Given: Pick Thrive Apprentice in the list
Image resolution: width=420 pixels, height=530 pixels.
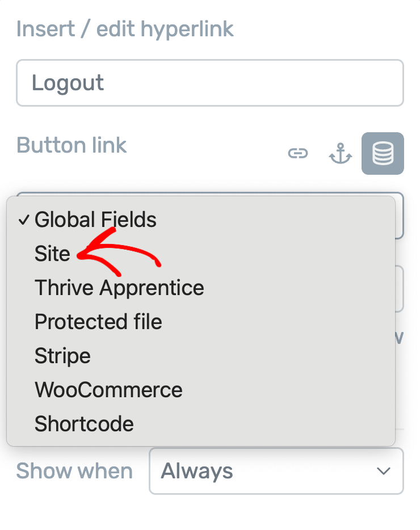Looking at the screenshot, I should tap(119, 288).
